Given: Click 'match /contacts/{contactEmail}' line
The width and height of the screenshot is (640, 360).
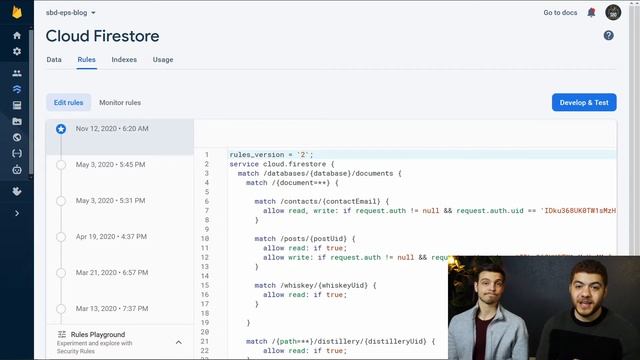Looking at the screenshot, I should pyautogui.click(x=322, y=201).
